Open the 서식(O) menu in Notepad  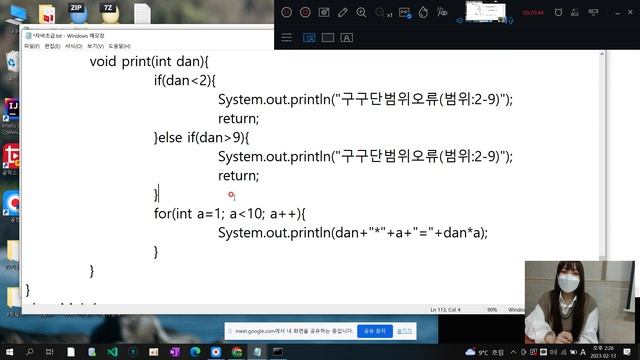pos(73,46)
